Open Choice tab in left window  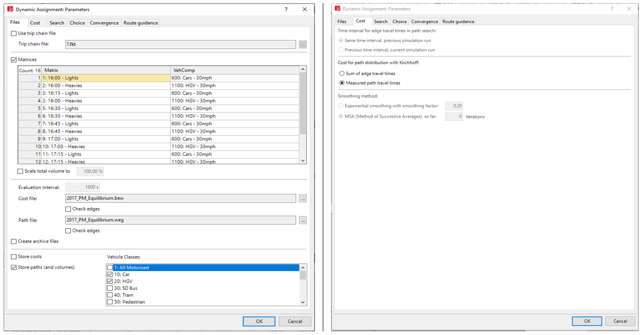pyautogui.click(x=77, y=23)
